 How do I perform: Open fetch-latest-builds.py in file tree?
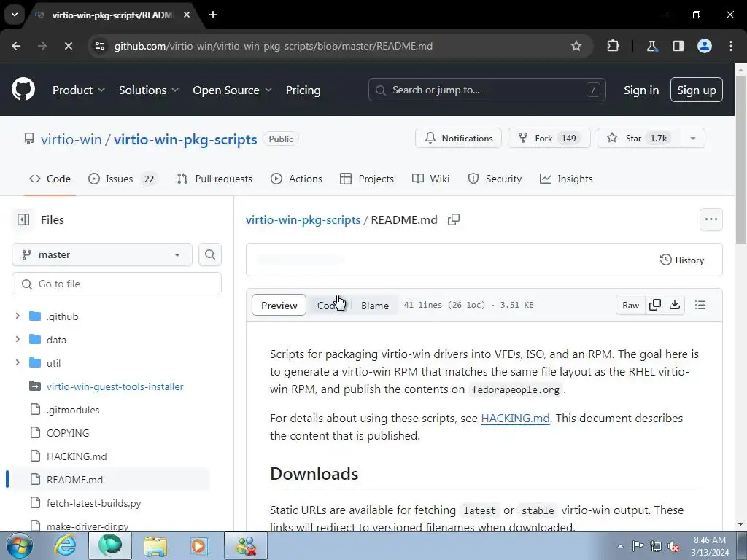pyautogui.click(x=94, y=503)
